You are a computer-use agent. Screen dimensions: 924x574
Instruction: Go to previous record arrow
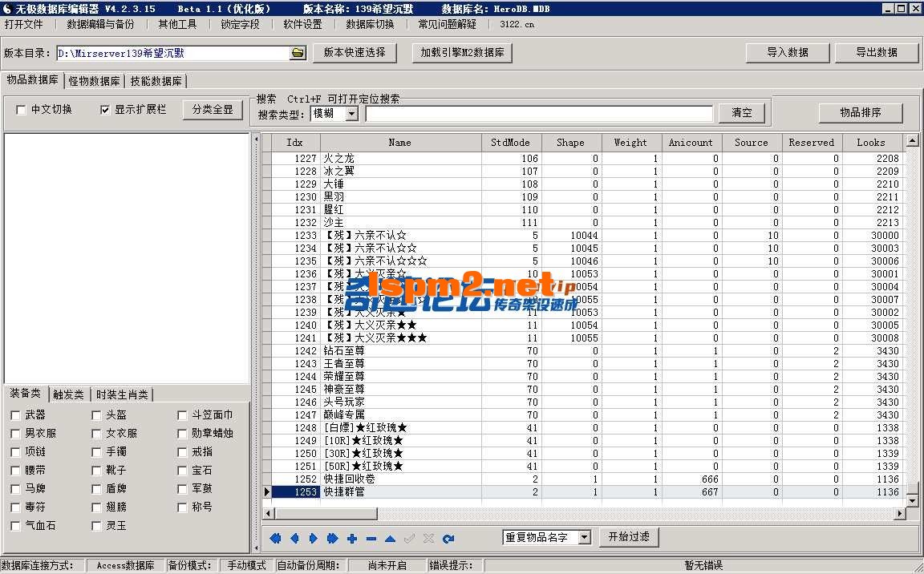point(294,539)
